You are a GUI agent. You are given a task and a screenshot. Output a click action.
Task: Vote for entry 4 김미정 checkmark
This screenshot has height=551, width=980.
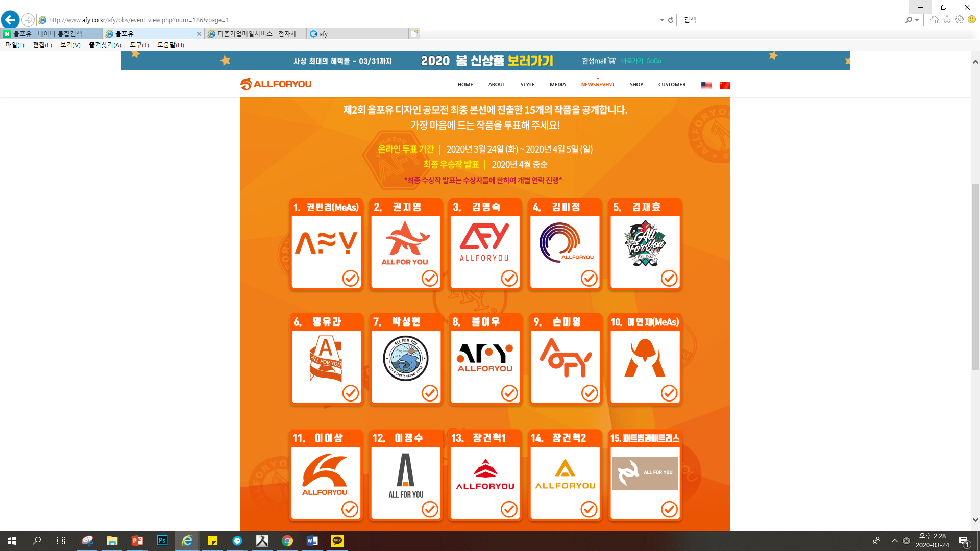[589, 278]
